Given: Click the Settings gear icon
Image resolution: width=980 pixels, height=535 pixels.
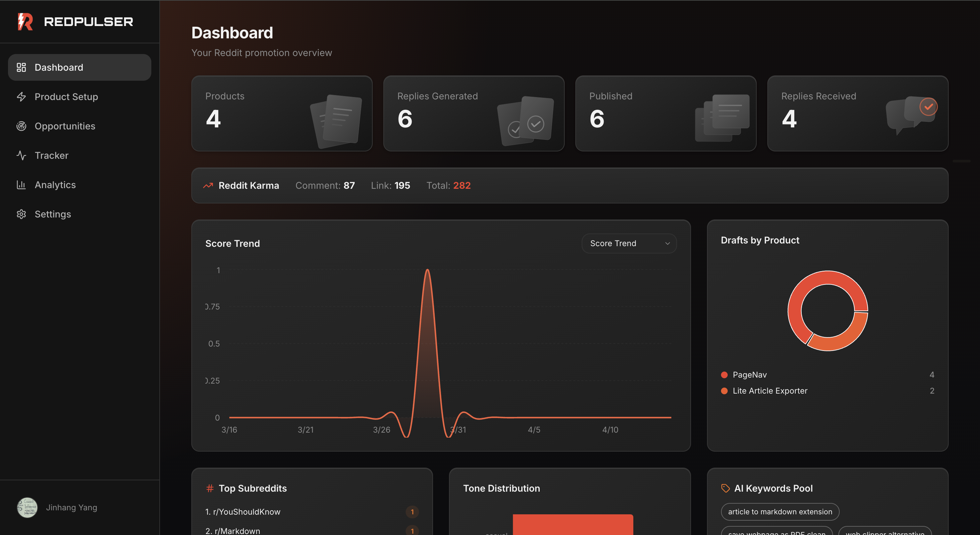Looking at the screenshot, I should click(21, 214).
